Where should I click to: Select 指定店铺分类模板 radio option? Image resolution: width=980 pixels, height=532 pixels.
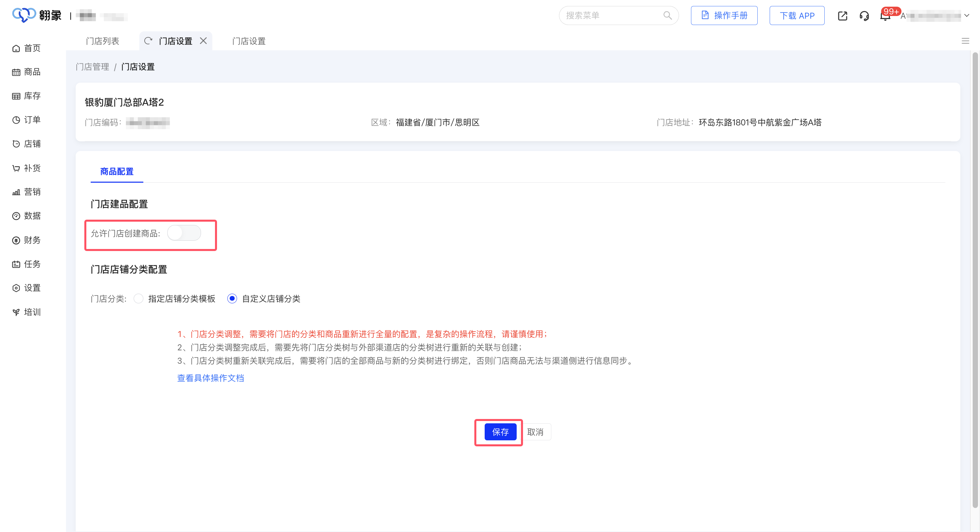139,299
